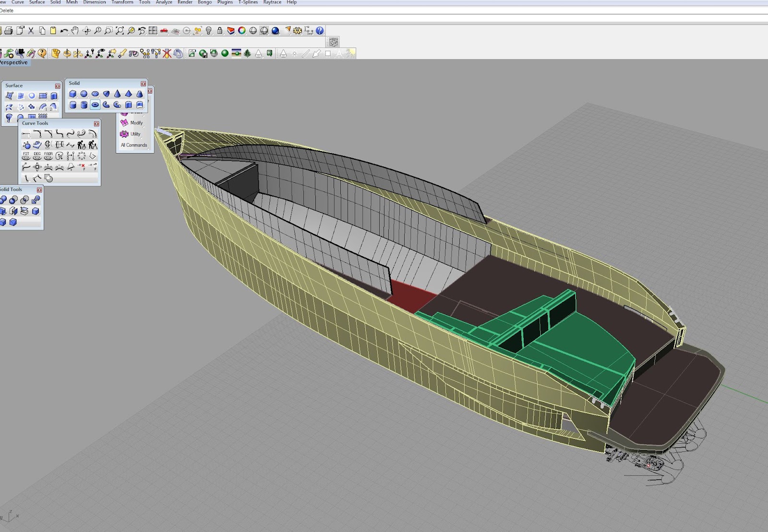Click the yellow question mark icon
This screenshot has height=532, width=768.
42,54
